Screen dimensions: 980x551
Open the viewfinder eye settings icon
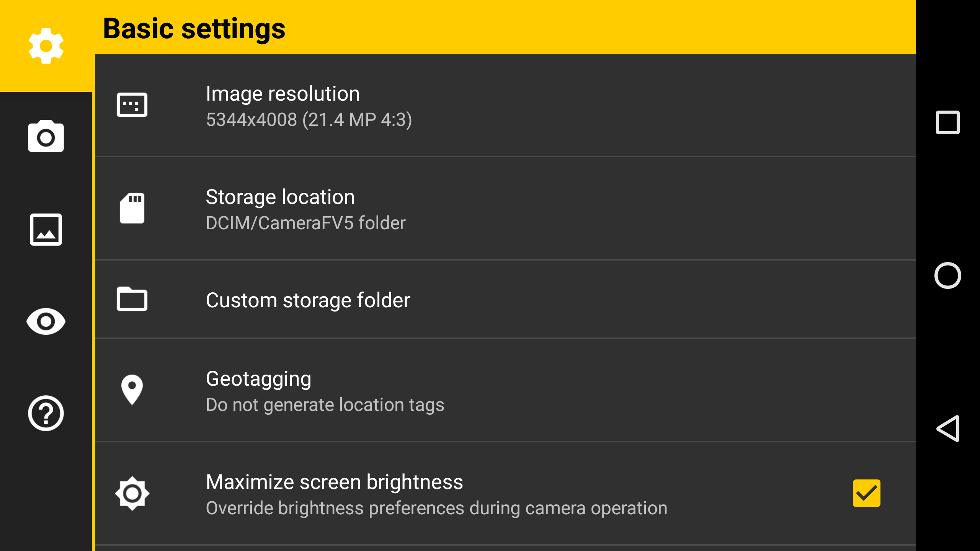click(x=46, y=321)
